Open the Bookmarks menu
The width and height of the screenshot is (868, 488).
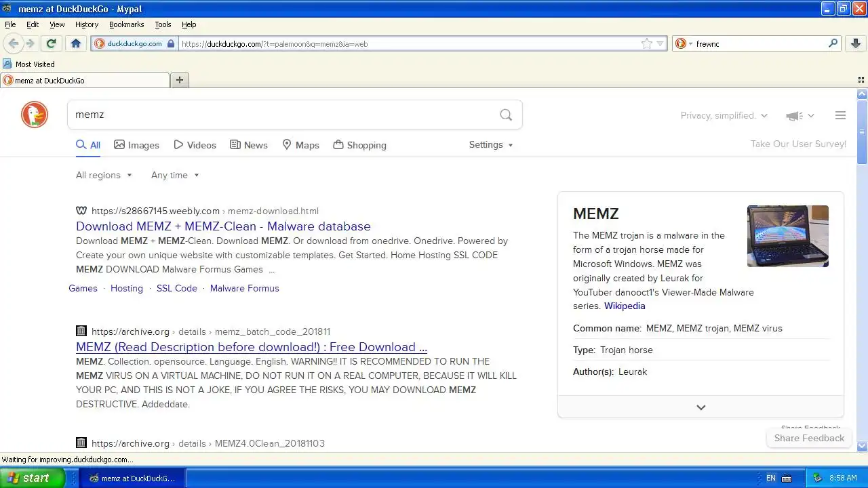tap(126, 24)
